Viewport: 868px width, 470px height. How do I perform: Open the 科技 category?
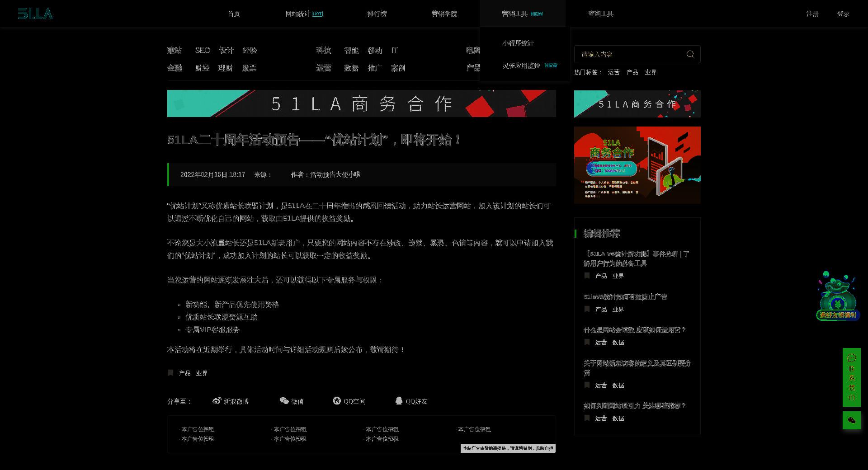coord(324,51)
